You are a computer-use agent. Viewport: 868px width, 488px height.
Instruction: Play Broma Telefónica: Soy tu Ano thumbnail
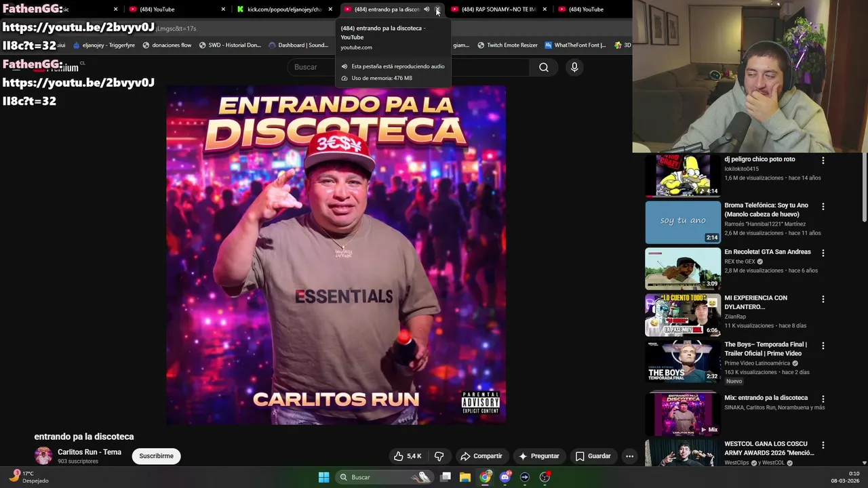pos(683,222)
